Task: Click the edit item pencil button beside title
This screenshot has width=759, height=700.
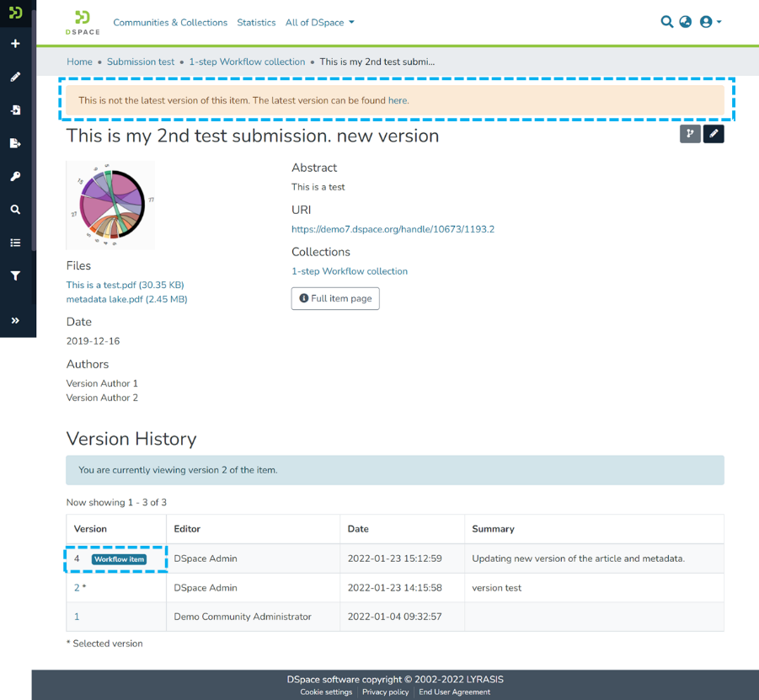Action: [714, 134]
